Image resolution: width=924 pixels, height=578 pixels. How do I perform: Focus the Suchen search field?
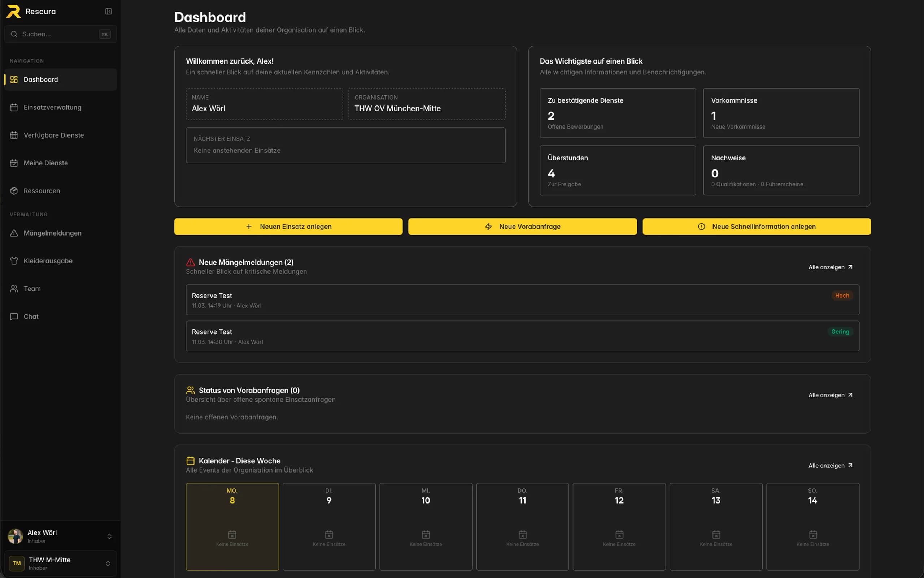coord(60,34)
